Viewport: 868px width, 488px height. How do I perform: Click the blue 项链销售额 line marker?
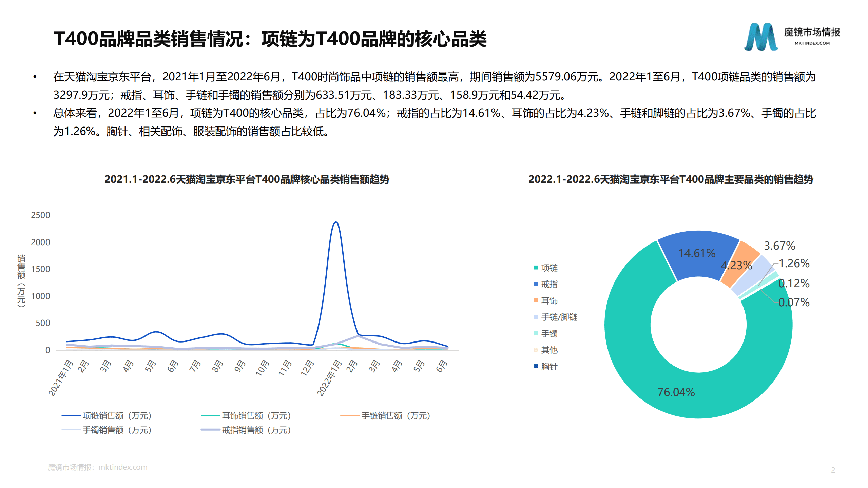[x=71, y=416]
